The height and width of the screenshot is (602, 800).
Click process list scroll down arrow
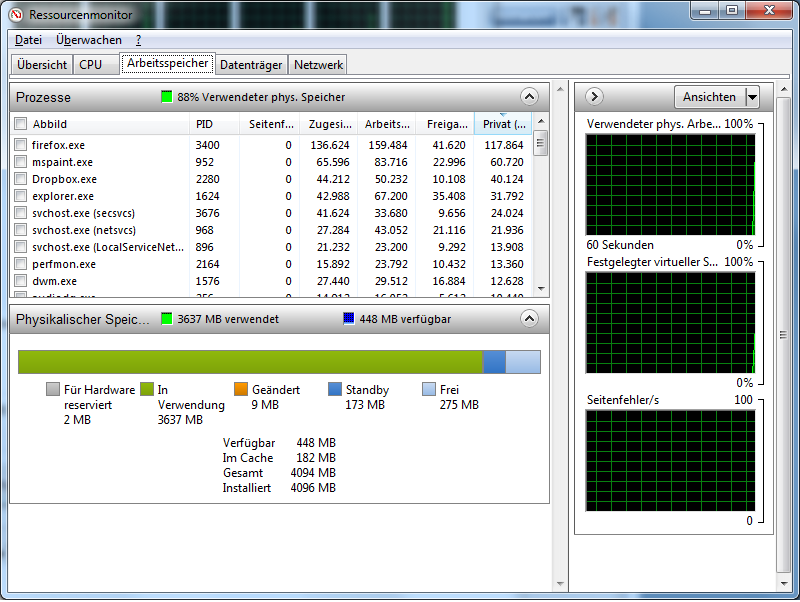(x=541, y=289)
